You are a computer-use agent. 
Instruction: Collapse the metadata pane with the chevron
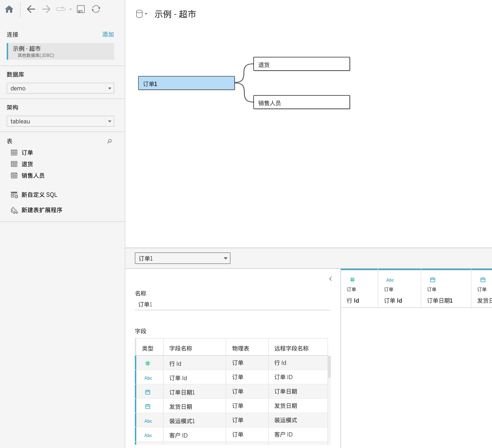click(x=330, y=279)
